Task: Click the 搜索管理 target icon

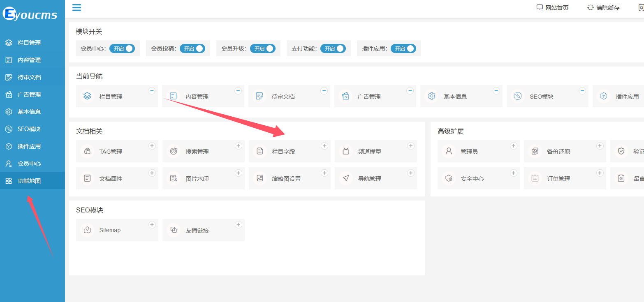Action: tap(174, 151)
